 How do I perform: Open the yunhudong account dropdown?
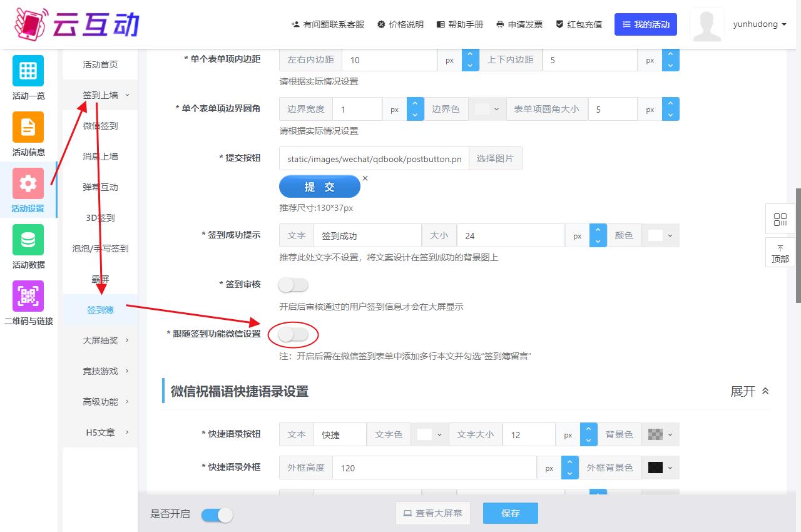click(x=759, y=24)
